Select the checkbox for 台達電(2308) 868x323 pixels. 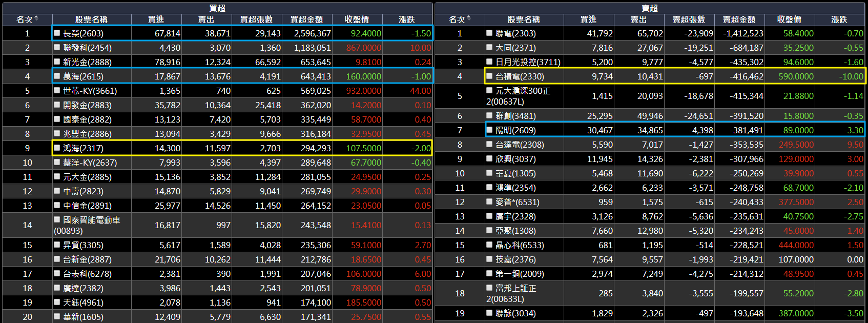(489, 144)
